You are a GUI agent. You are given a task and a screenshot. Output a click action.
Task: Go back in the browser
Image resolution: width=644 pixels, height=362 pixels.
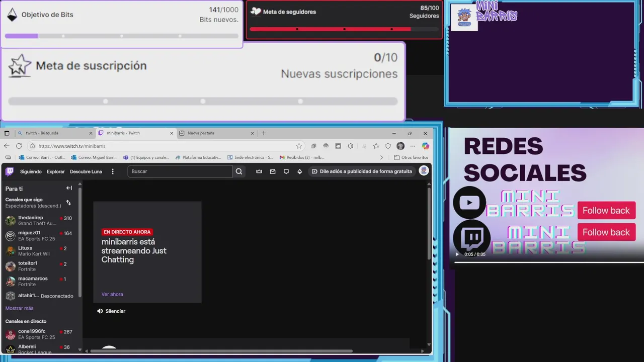coord(7,146)
